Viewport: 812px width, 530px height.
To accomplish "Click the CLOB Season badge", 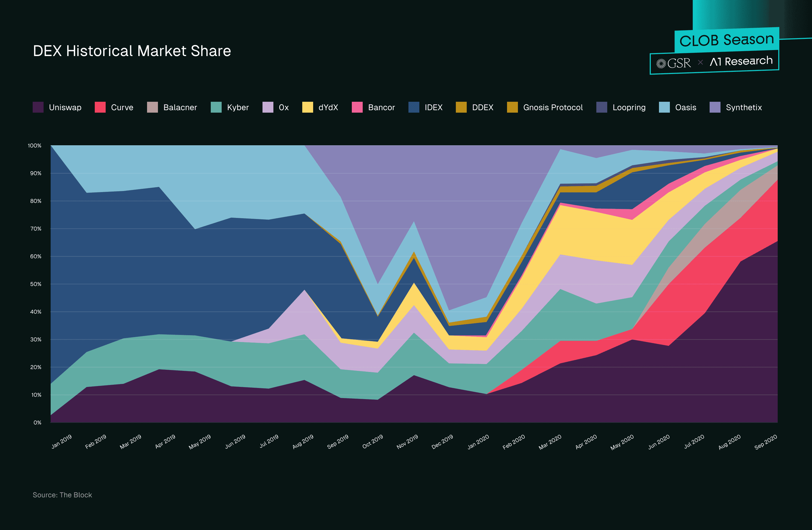I will pyautogui.click(x=727, y=40).
